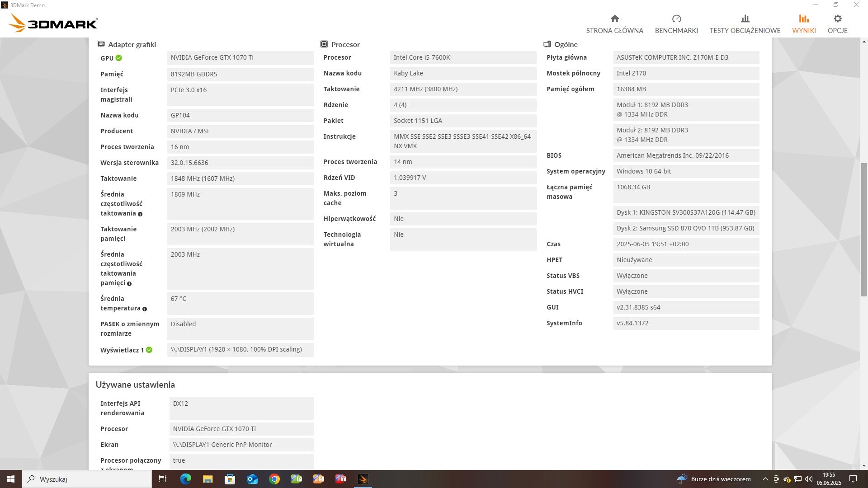Viewport: 868px width, 488px height.
Task: Select the 4211 MHz (3800 MHz) value
Action: click(463, 89)
